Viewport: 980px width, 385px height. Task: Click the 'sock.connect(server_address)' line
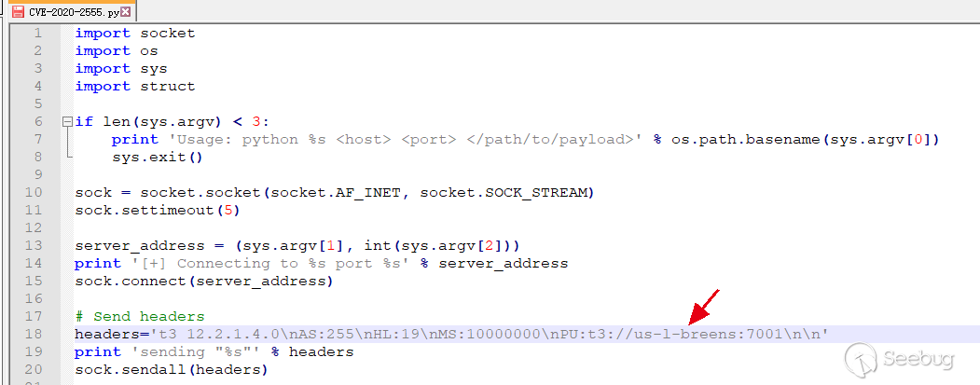(204, 282)
